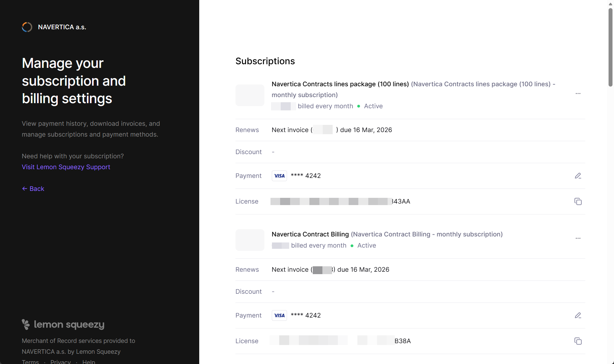614x364 pixels.
Task: Copy license key of the lines package subscription
Action: (x=578, y=201)
